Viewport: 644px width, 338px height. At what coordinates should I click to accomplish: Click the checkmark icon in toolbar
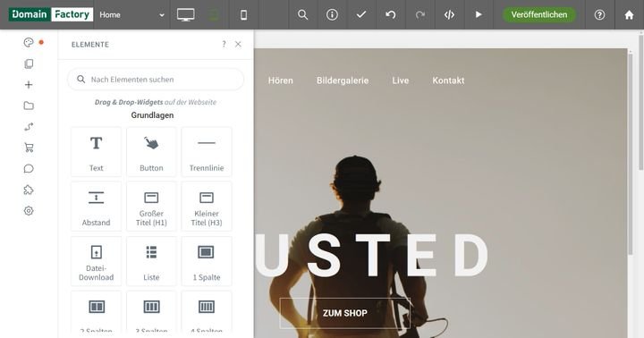361,15
